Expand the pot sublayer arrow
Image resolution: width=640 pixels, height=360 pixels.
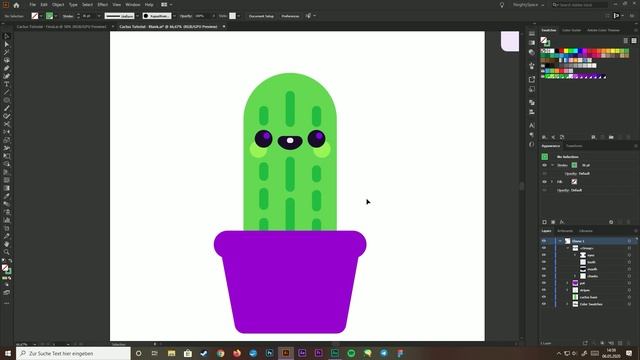pos(568,283)
